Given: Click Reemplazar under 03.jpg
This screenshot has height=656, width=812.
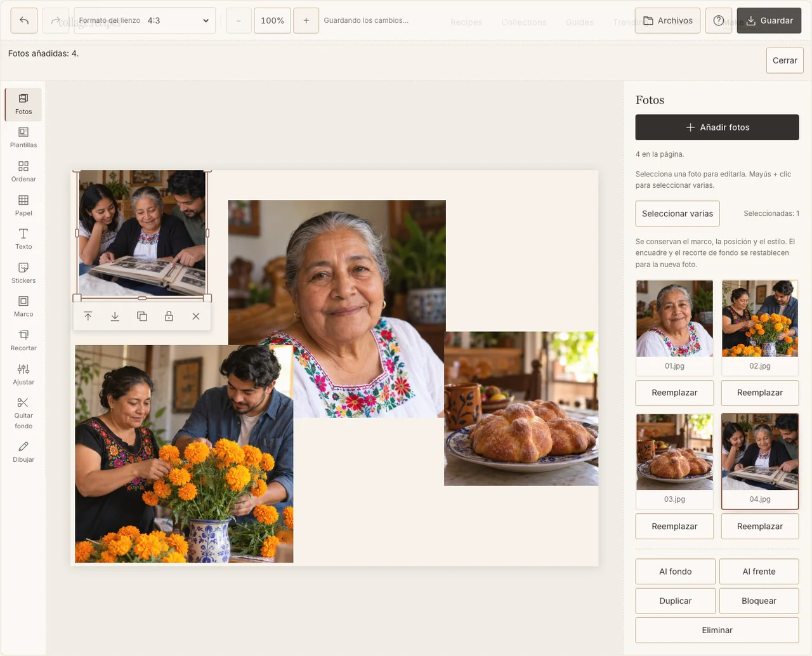Looking at the screenshot, I should click(x=674, y=527).
